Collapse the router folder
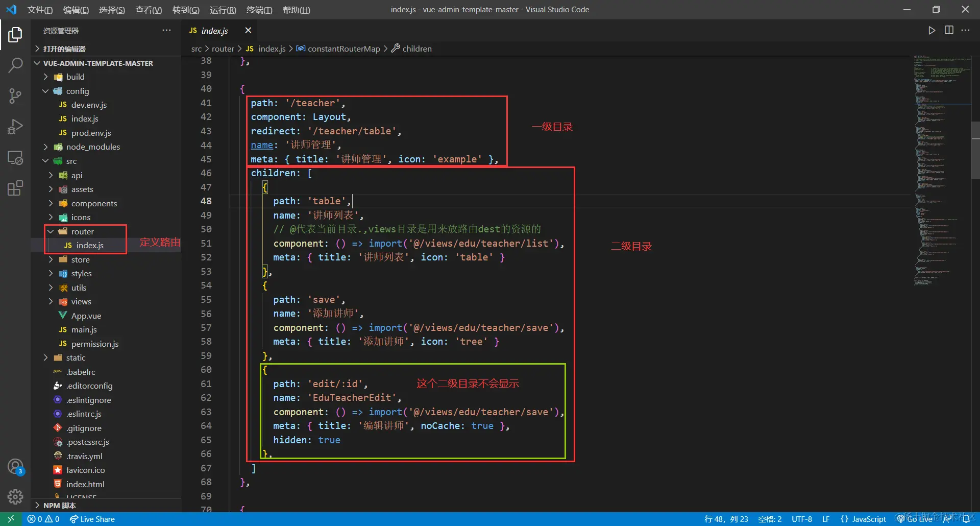The height and width of the screenshot is (526, 980). [x=106, y=231]
